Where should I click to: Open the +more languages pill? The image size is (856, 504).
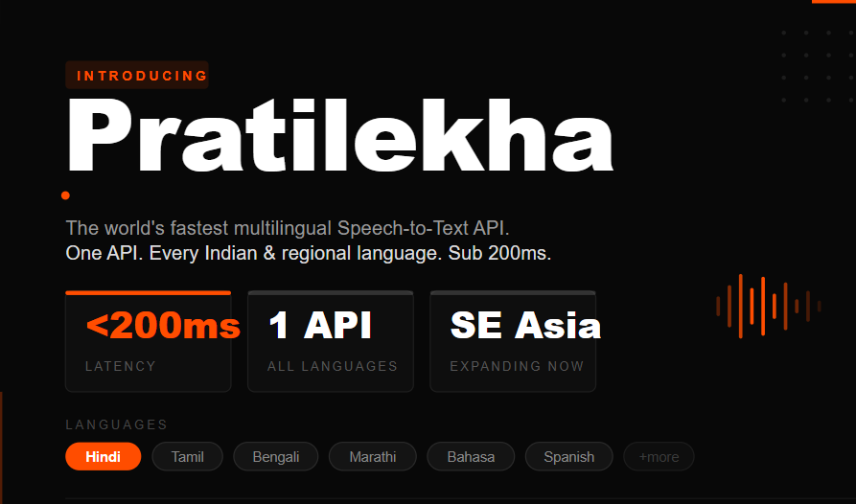659,456
